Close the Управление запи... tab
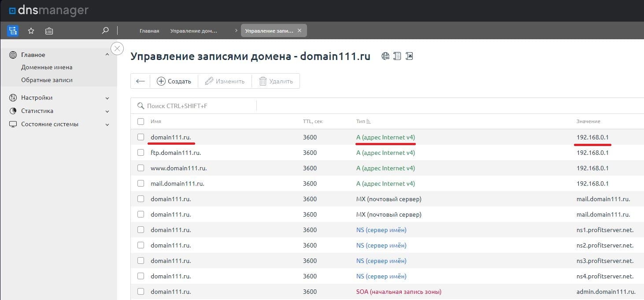This screenshot has width=644, height=300. click(300, 30)
